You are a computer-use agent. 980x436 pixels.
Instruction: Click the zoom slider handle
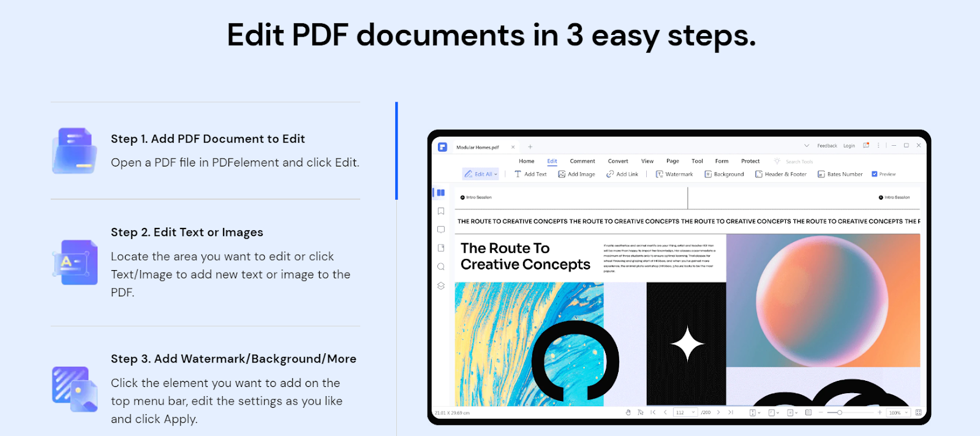(x=840, y=413)
